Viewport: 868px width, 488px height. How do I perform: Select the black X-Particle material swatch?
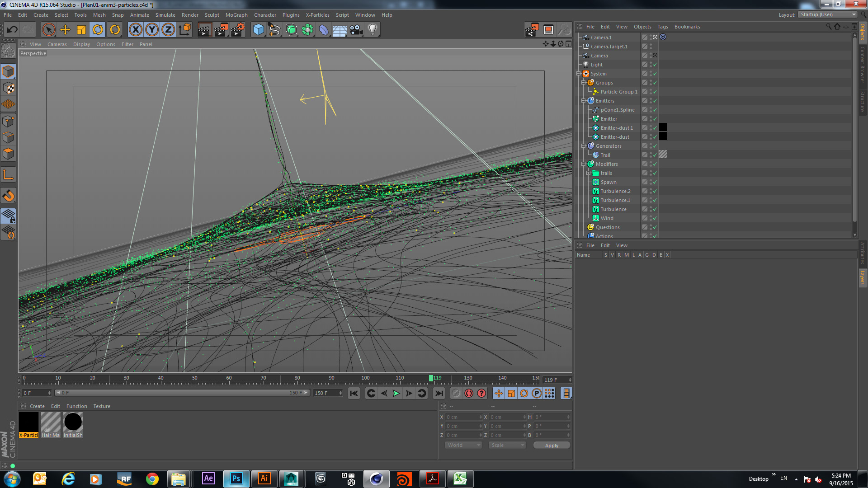coord(28,422)
